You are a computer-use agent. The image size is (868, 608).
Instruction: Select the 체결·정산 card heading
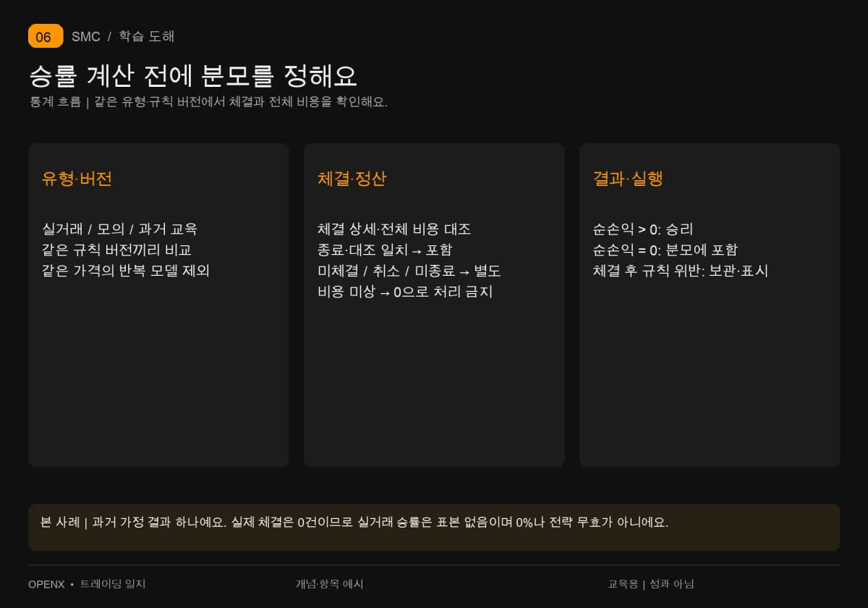pyautogui.click(x=352, y=179)
